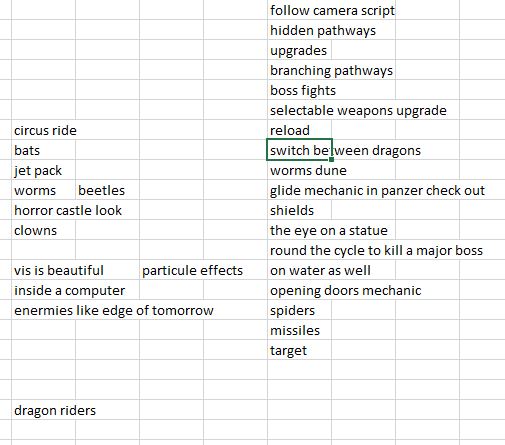
Task: Click the 'beetles' cell
Action: (x=107, y=190)
